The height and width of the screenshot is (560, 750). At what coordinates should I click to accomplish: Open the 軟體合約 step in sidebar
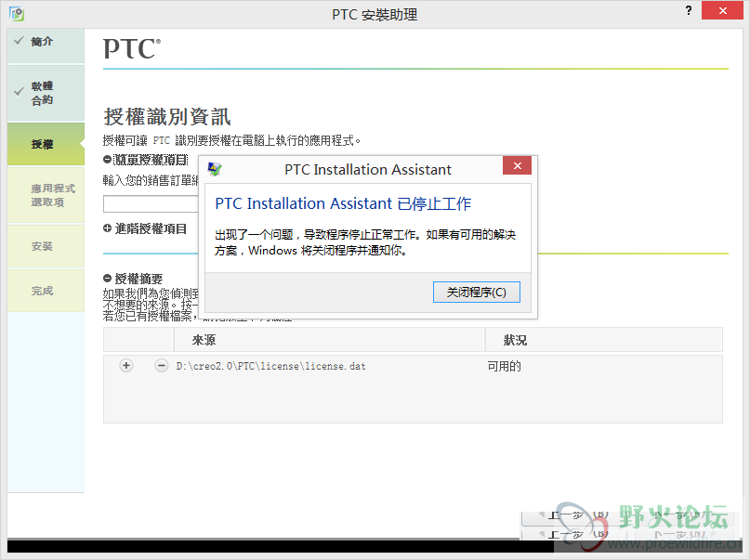point(46,93)
